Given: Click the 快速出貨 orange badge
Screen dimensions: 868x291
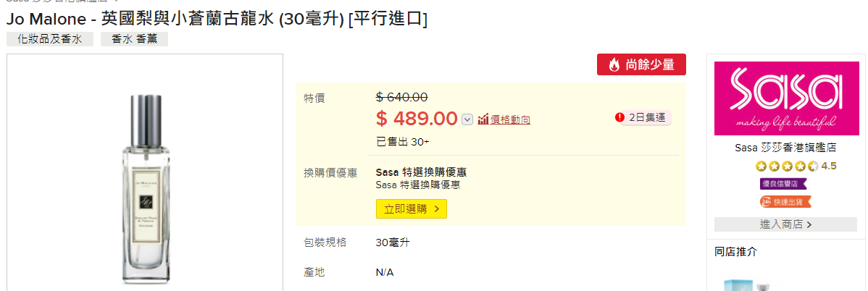Looking at the screenshot, I should pos(785,202).
